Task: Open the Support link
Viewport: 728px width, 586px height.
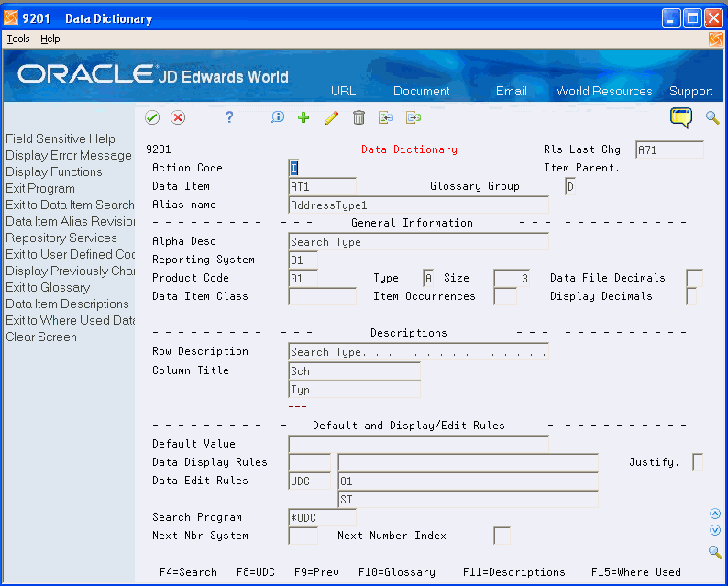Action: point(690,91)
